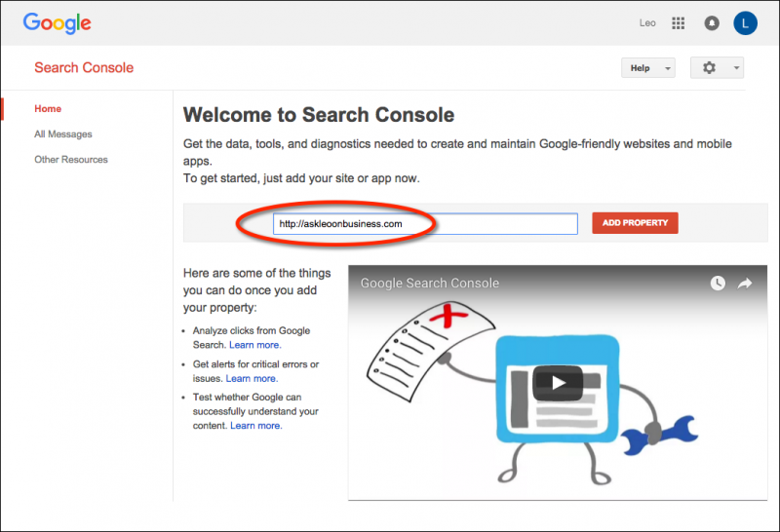Image resolution: width=780 pixels, height=532 pixels.
Task: Click the Search Console title link
Action: coord(84,67)
